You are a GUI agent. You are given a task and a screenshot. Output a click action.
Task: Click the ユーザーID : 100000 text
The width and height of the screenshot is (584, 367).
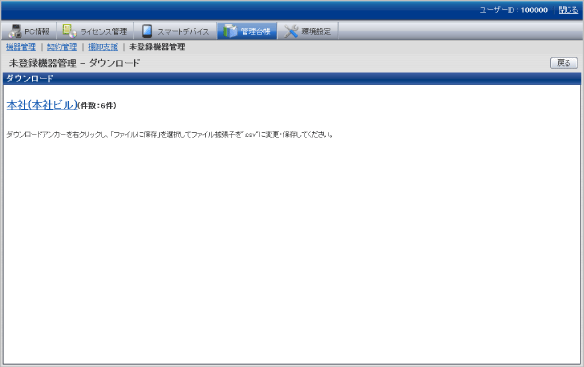click(x=514, y=10)
